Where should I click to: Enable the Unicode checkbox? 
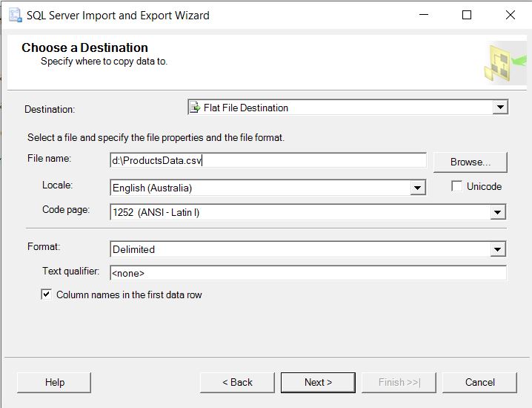point(457,186)
